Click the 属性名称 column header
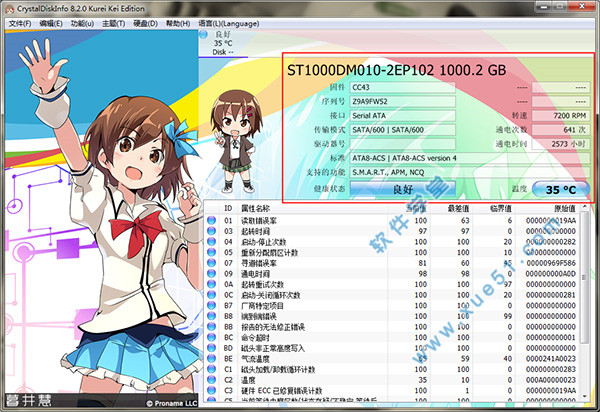The width and height of the screenshot is (600, 412). pyautogui.click(x=255, y=208)
